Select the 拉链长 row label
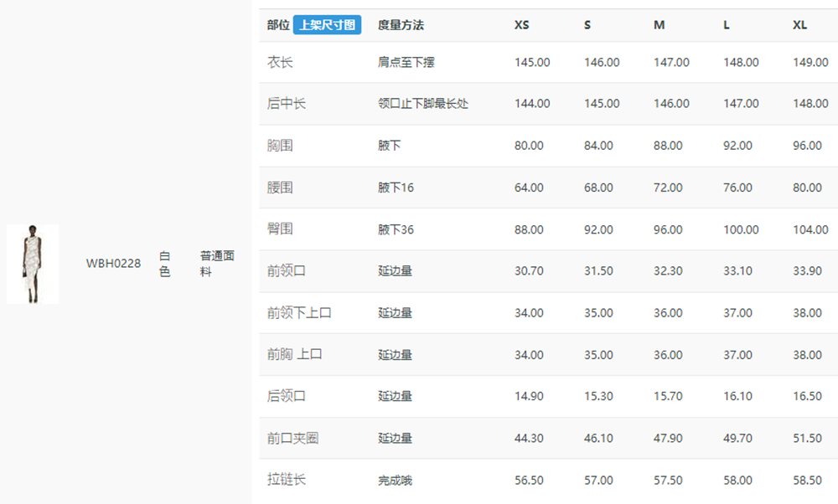The width and height of the screenshot is (838, 504). click(287, 480)
